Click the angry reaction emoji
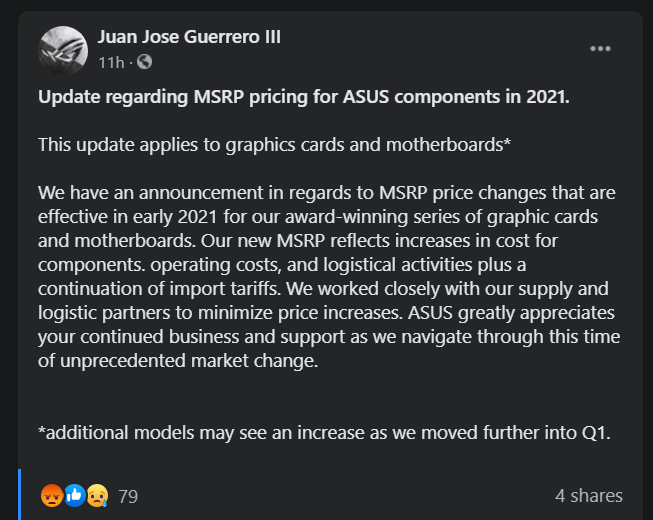Image resolution: width=653 pixels, height=520 pixels. click(51, 495)
